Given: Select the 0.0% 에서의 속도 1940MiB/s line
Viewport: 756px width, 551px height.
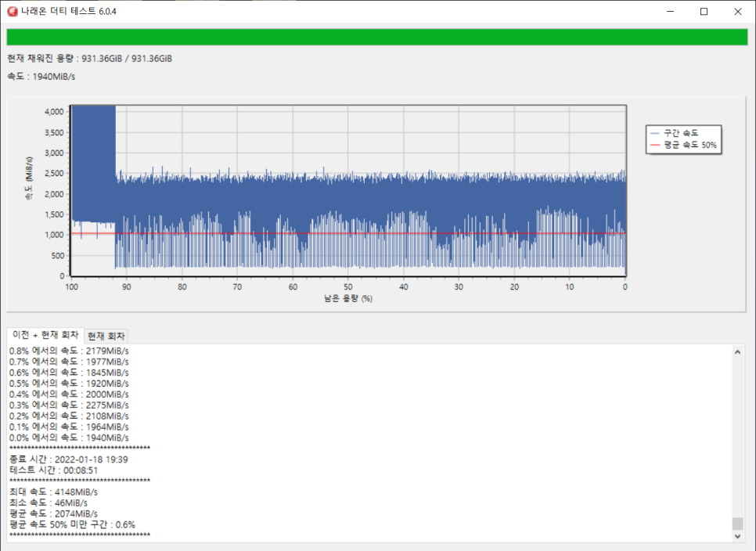Looking at the screenshot, I should (x=69, y=438).
